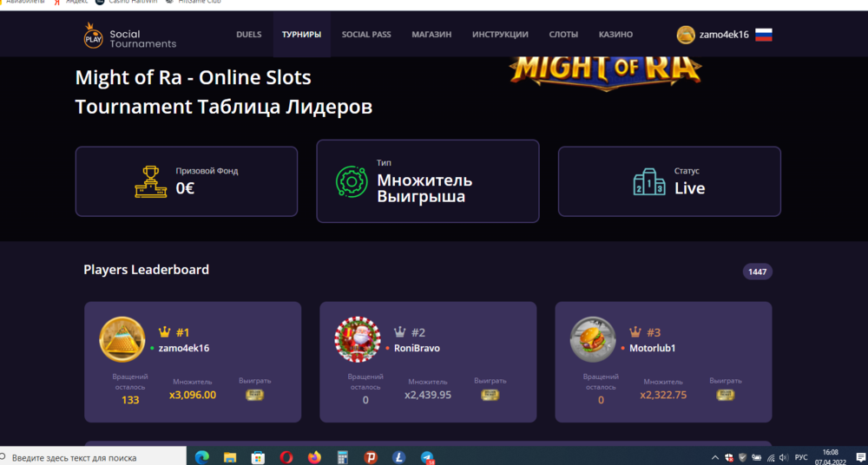
Task: Show hidden system tray icons
Action: pos(714,458)
